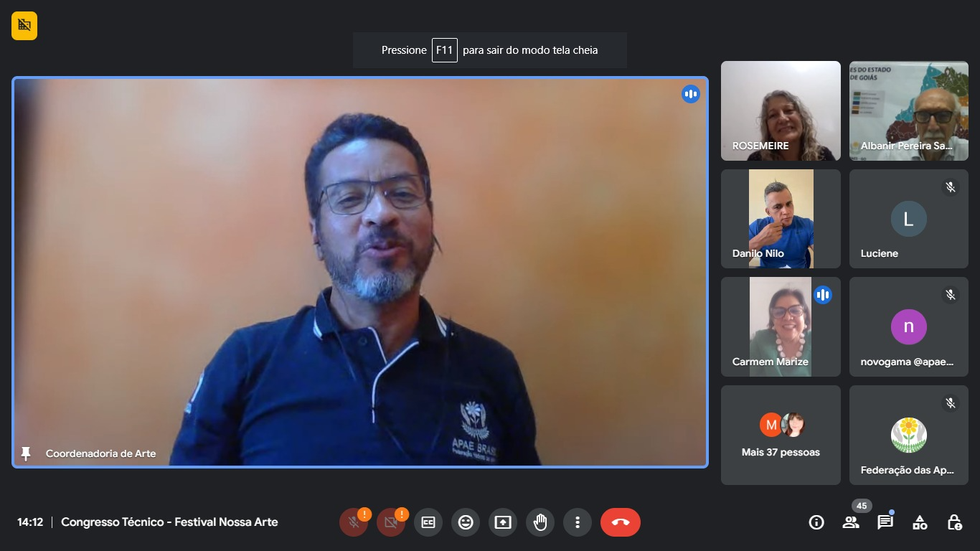Select the ROSEMEIRE video tile
Image resolution: width=980 pixels, height=551 pixels.
pyautogui.click(x=781, y=110)
